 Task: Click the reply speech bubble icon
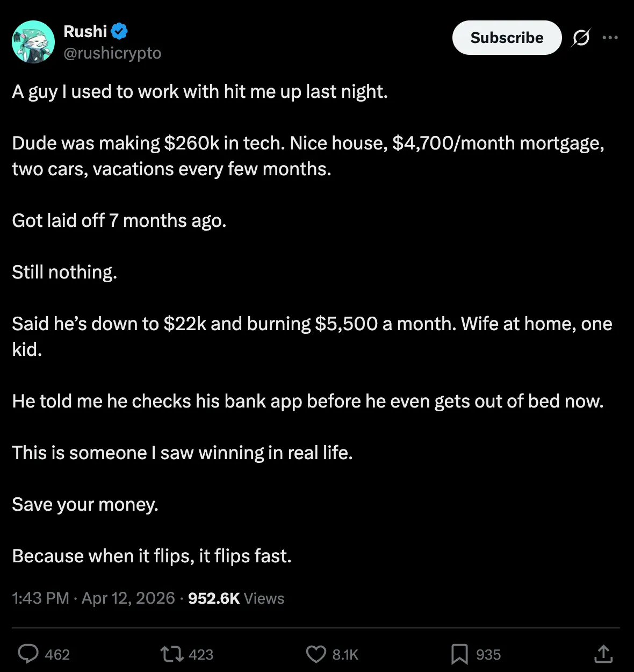(x=28, y=654)
